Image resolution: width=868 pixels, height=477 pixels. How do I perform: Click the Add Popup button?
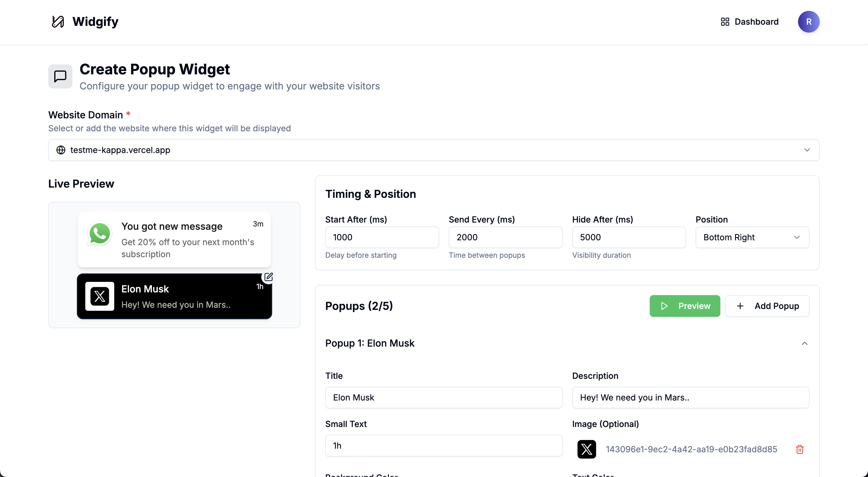(x=767, y=306)
